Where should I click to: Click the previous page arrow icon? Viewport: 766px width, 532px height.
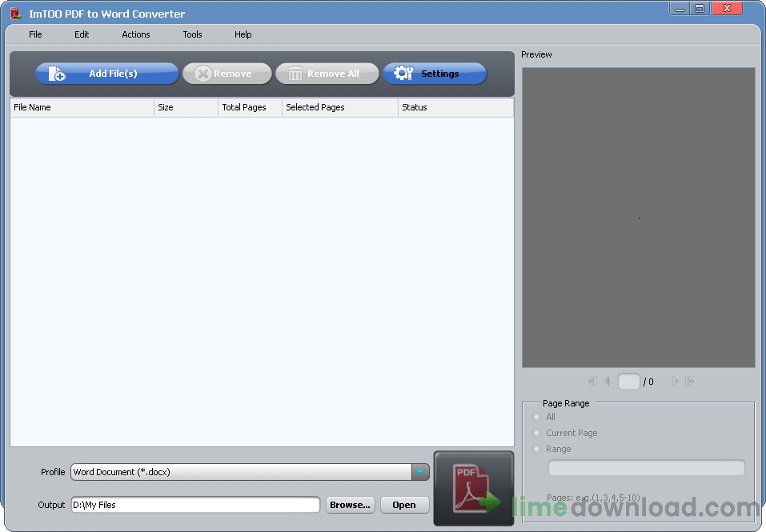pyautogui.click(x=607, y=382)
